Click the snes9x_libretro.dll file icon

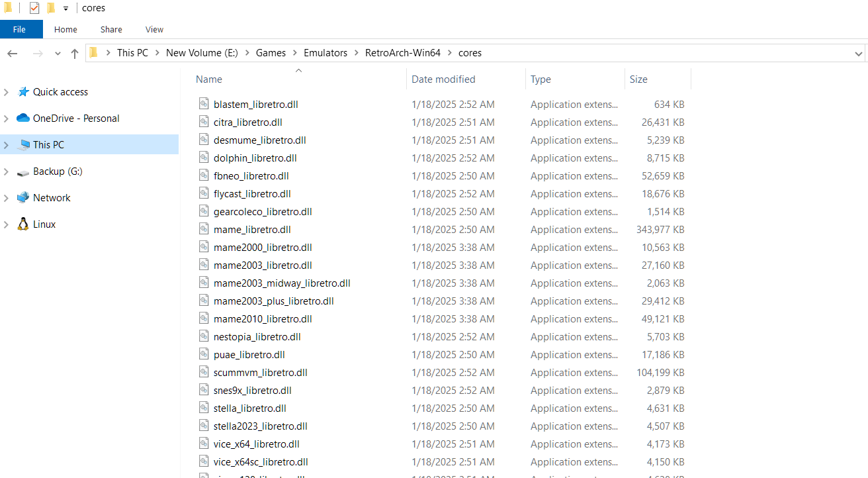point(203,390)
